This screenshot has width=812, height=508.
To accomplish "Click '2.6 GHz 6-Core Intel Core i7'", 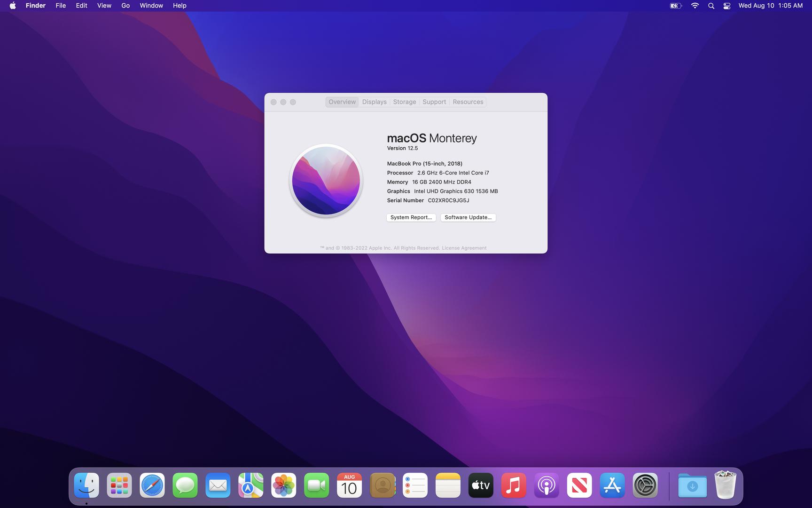I will point(453,173).
